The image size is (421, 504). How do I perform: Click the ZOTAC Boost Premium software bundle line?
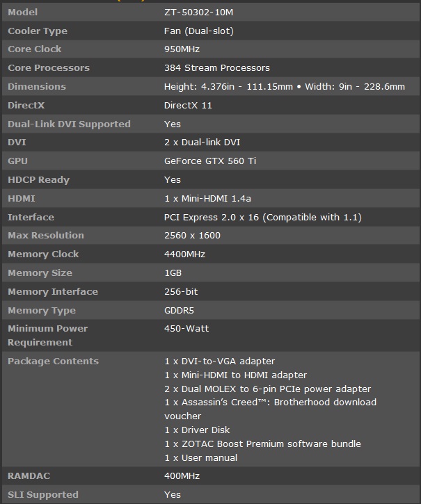pos(253,444)
